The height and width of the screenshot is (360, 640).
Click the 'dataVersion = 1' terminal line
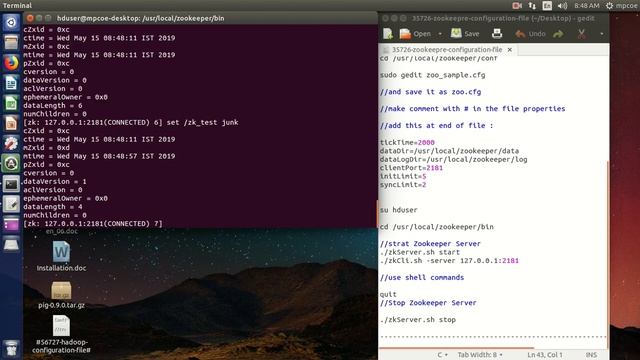coord(55,181)
